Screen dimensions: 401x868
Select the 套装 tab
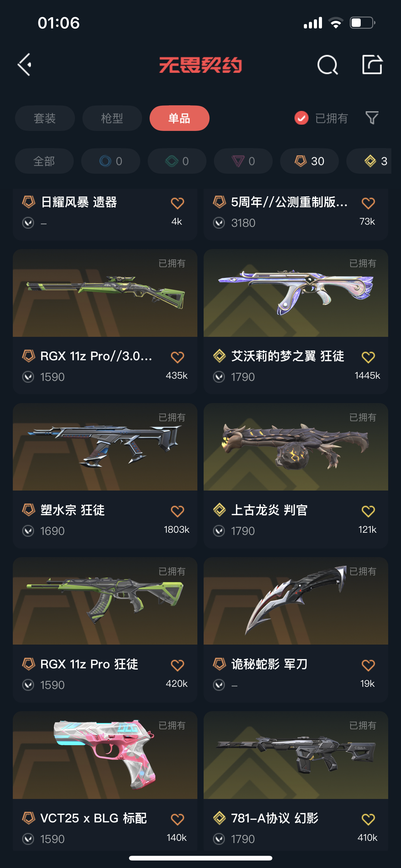point(45,118)
